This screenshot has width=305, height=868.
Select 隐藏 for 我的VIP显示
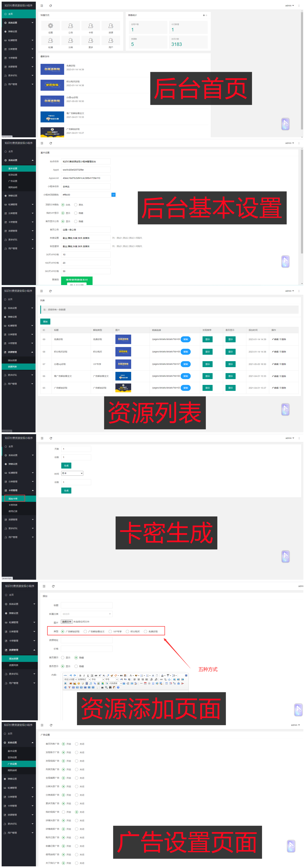(76, 213)
